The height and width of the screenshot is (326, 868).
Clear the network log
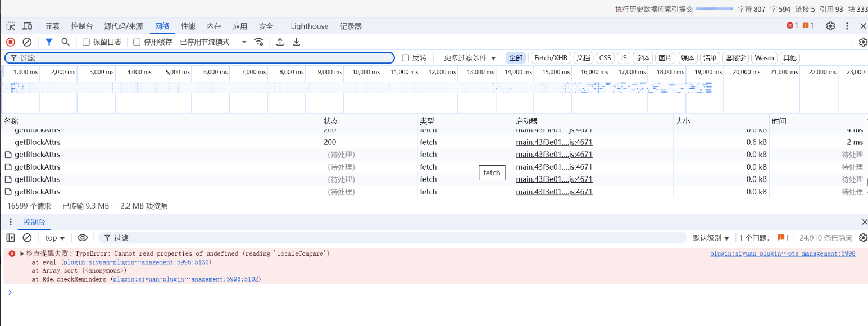[x=27, y=42]
